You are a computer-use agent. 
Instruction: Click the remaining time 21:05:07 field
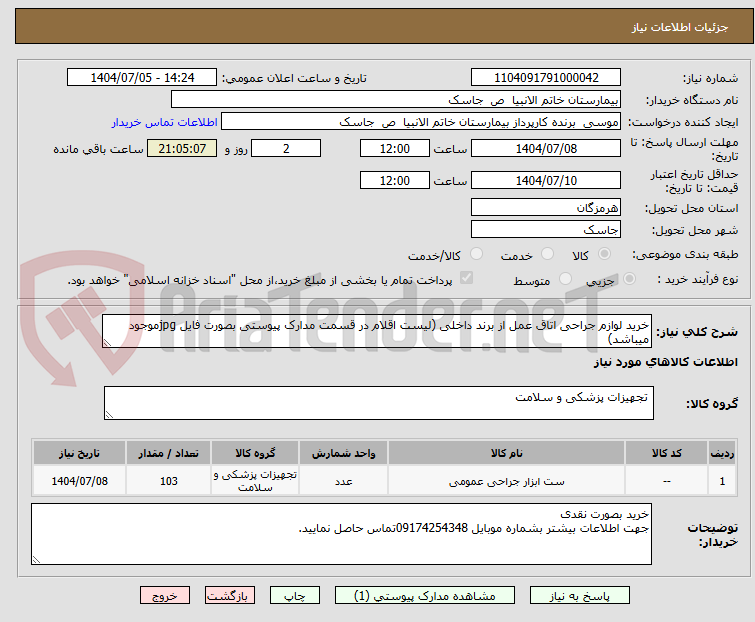(182, 148)
